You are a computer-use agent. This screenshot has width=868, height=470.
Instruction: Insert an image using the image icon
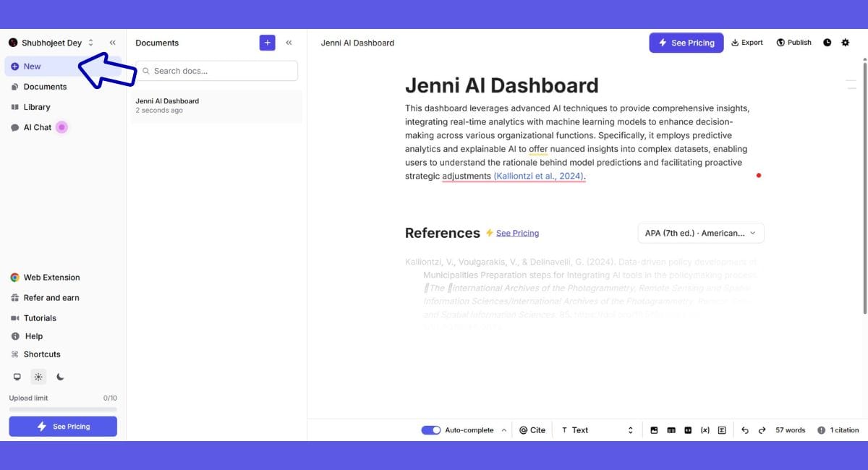tap(654, 430)
